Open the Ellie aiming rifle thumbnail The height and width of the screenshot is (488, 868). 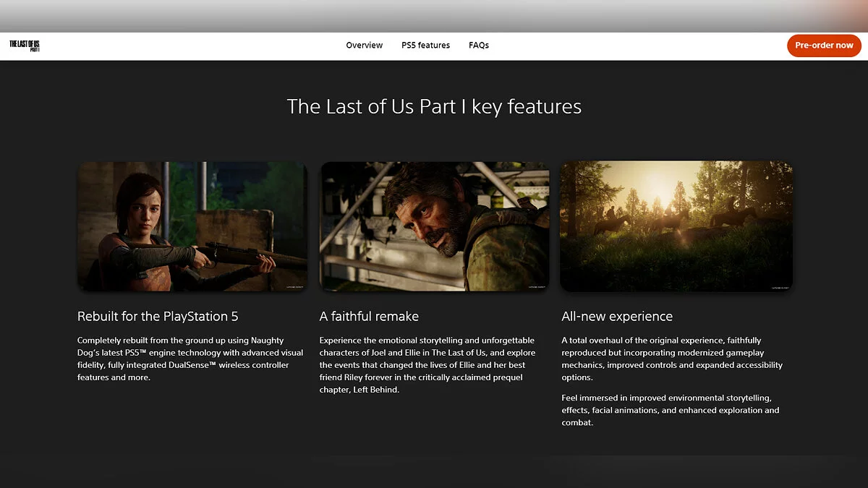click(192, 226)
